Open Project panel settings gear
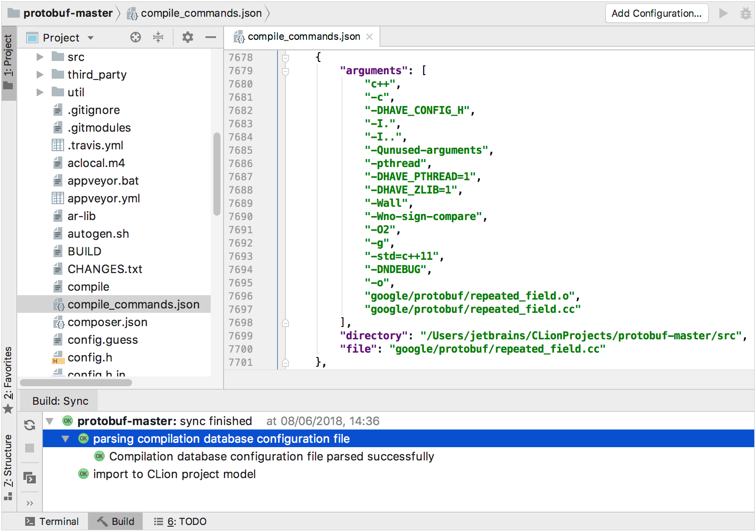 pyautogui.click(x=188, y=37)
